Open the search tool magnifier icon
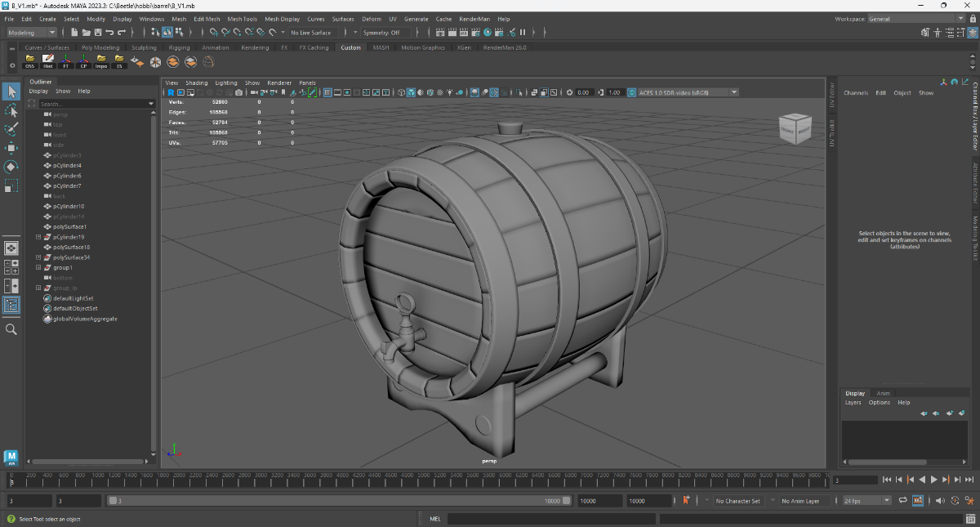This screenshot has height=527, width=980. point(11,328)
